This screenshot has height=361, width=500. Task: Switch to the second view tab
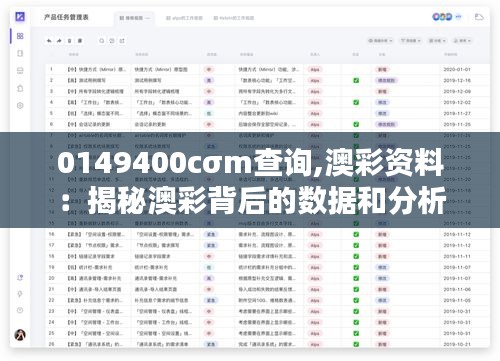(184, 18)
